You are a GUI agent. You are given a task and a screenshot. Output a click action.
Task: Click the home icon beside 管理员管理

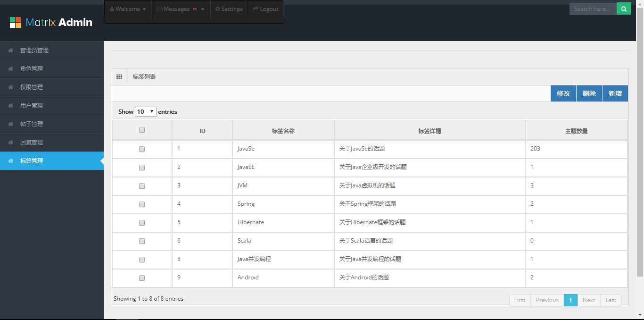[x=10, y=50]
